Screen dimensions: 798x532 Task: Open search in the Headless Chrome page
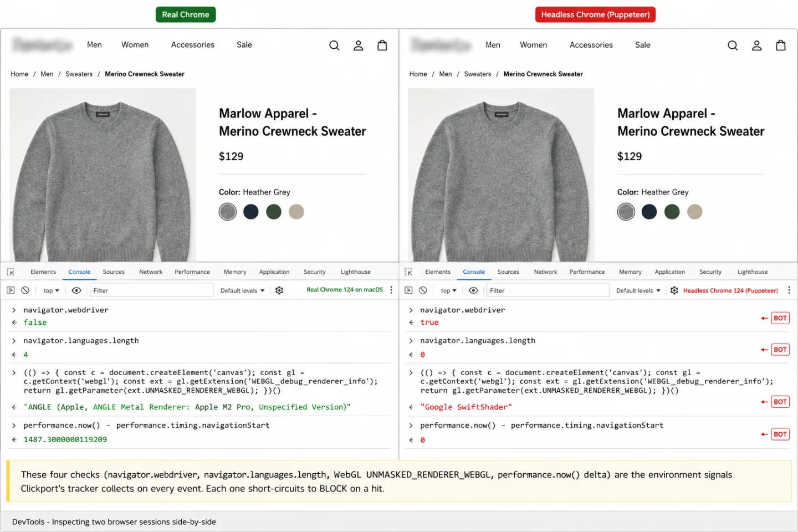733,45
